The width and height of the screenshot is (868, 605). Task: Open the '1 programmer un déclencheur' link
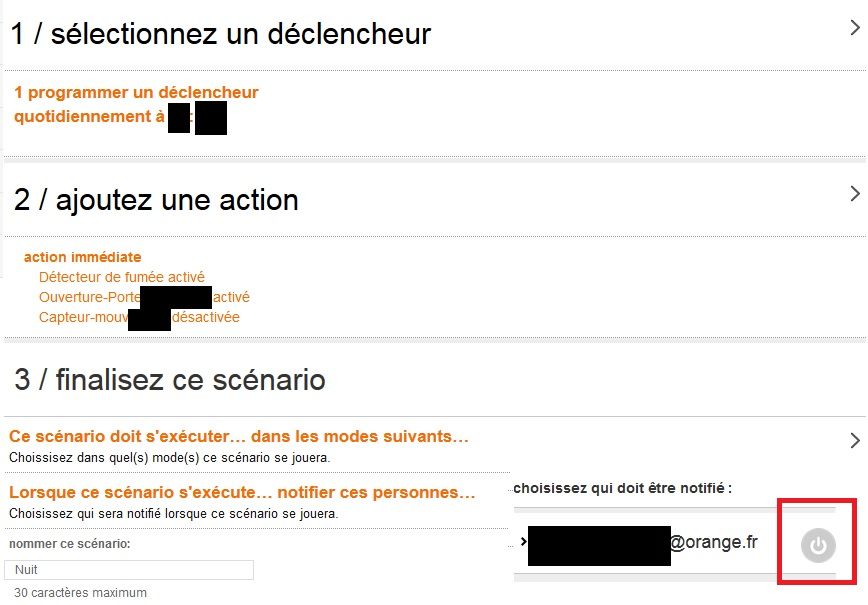pyautogui.click(x=136, y=93)
